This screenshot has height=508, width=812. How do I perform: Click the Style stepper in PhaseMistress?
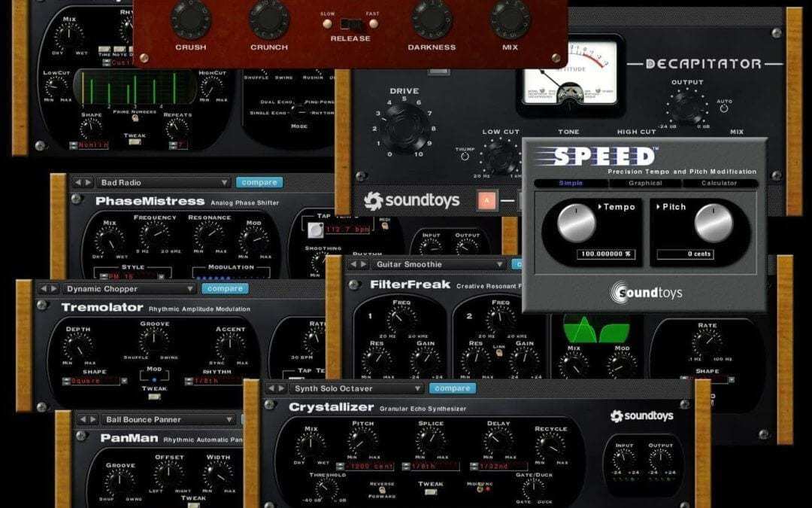104,277
